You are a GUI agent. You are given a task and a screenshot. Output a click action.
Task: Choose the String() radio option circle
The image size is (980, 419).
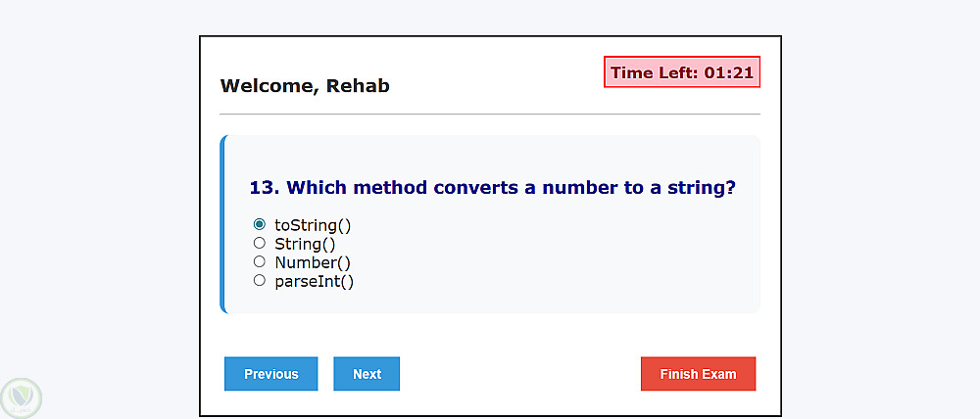260,243
